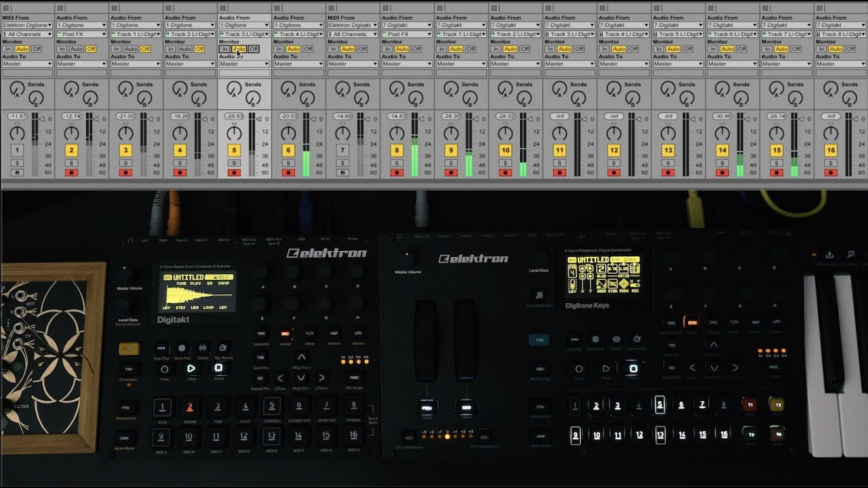Open track 2 Post FX input channel dropdown
Viewport: 868px width, 488px height.
(x=81, y=34)
